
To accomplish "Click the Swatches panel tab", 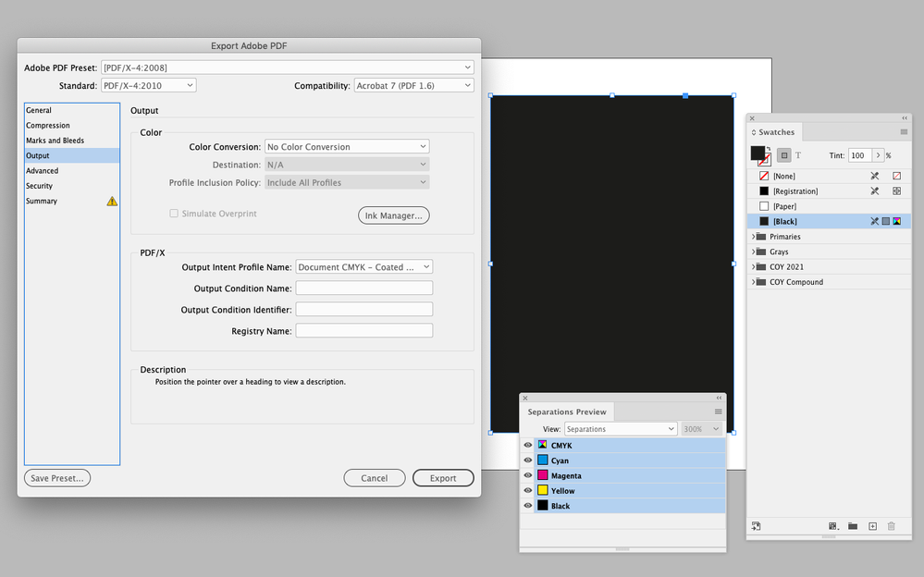I will tap(774, 132).
